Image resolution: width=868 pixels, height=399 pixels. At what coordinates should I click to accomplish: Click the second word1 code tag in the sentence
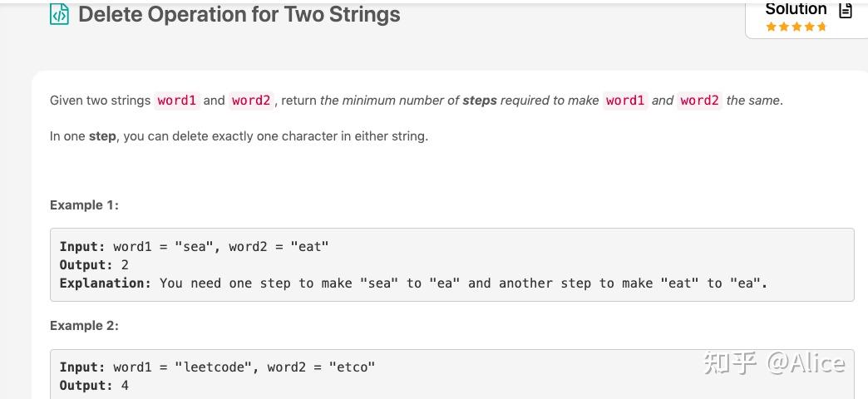tap(625, 101)
